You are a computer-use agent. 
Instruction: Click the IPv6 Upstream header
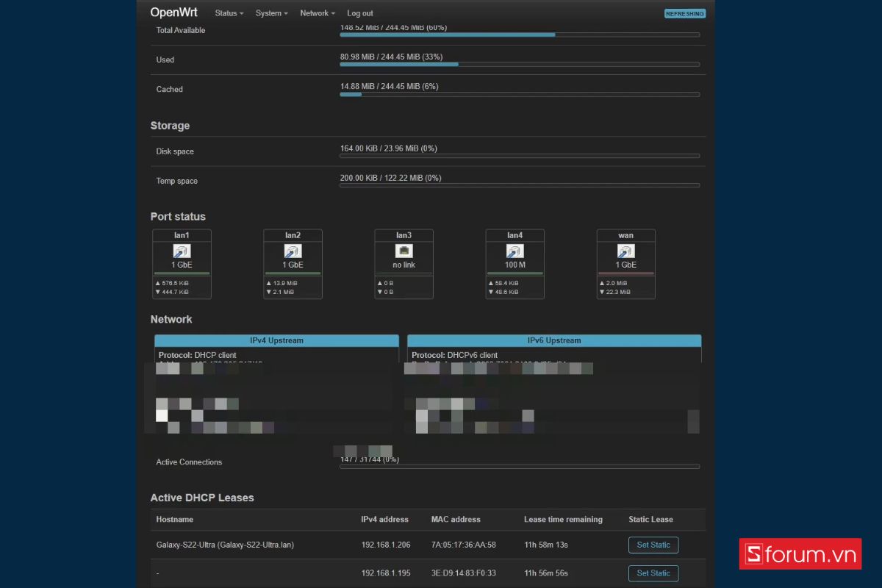[x=554, y=340]
